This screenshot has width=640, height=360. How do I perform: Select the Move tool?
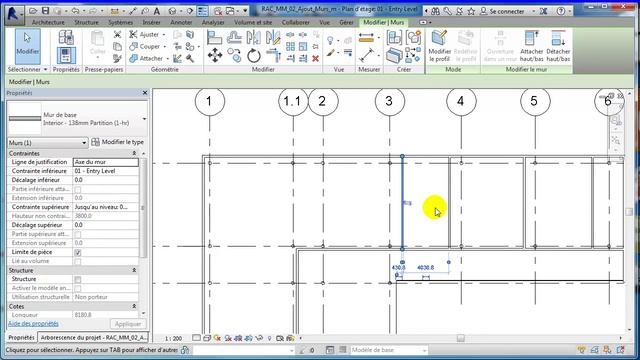(x=215, y=55)
